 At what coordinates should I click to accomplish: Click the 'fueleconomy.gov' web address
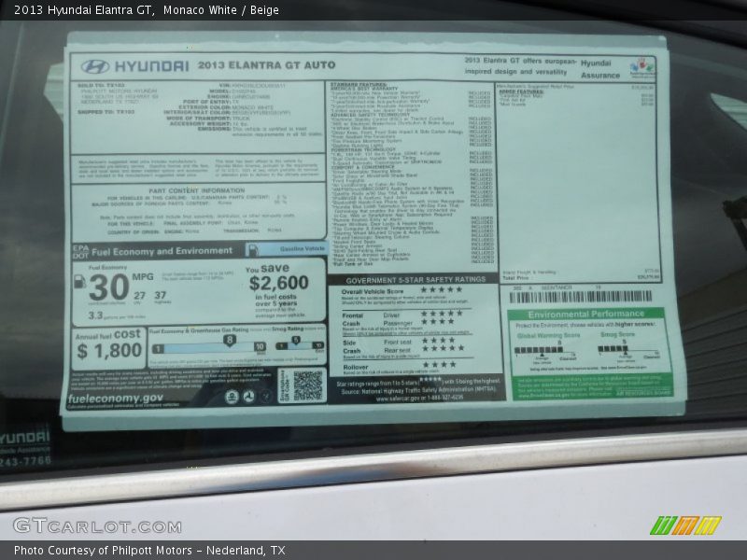[116, 399]
